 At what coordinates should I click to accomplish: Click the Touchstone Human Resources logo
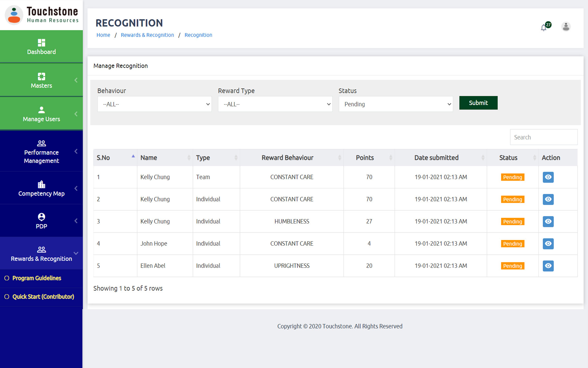[x=41, y=15]
